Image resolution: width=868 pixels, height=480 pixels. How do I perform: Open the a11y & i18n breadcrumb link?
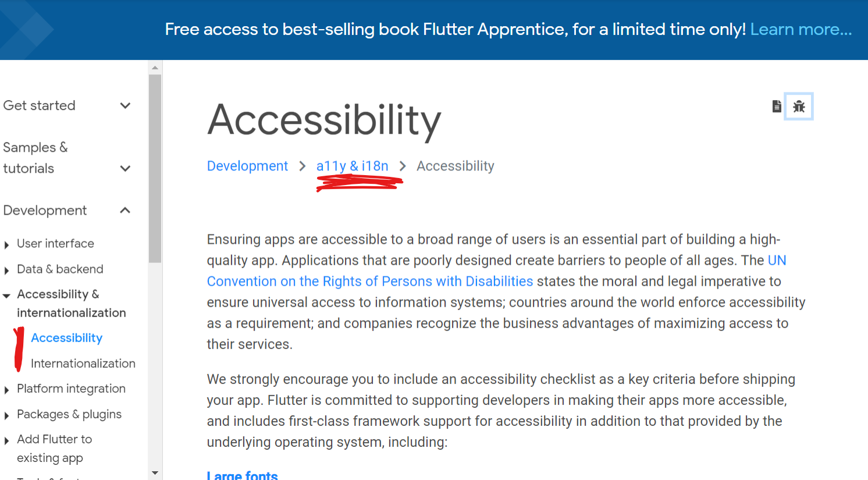point(352,166)
